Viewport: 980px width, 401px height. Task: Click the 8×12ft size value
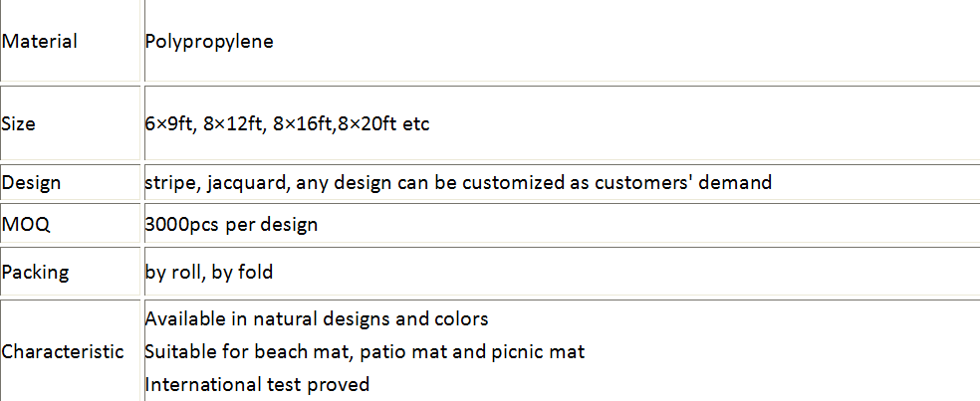tap(235, 124)
